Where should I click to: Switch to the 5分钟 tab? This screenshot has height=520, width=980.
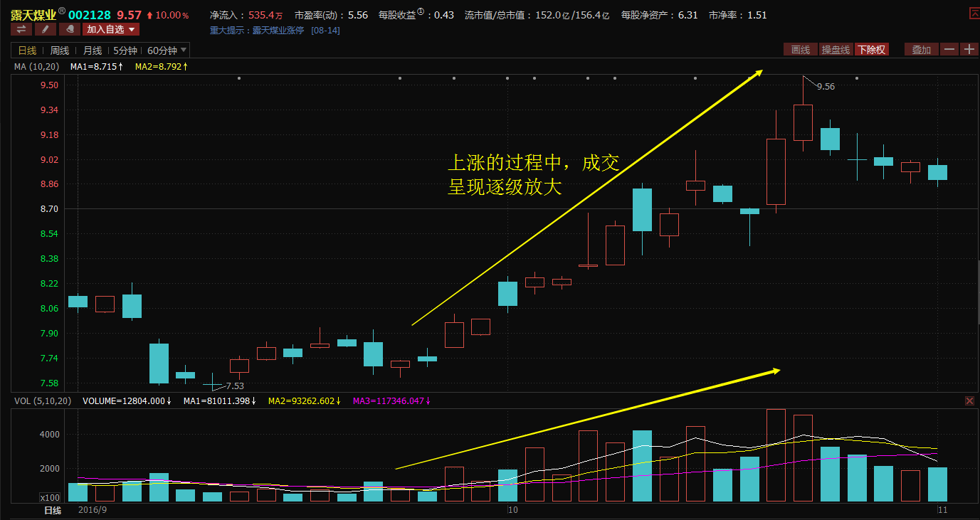(x=125, y=51)
